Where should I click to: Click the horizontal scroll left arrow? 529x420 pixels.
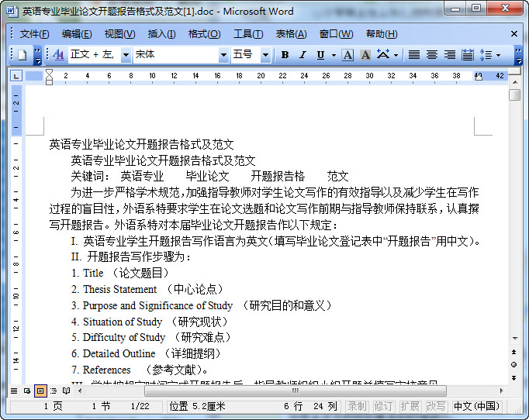coord(80,391)
